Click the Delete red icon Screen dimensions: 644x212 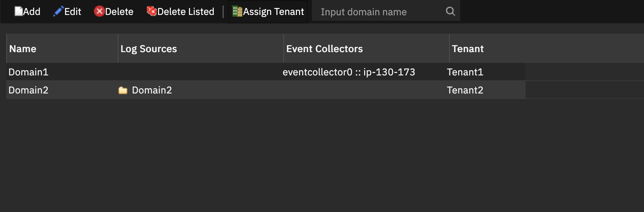(99, 11)
